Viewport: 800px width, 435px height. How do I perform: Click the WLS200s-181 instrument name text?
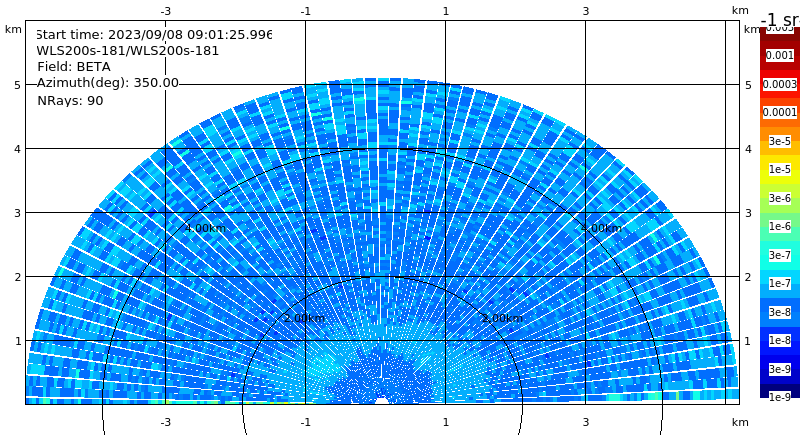[x=128, y=51]
